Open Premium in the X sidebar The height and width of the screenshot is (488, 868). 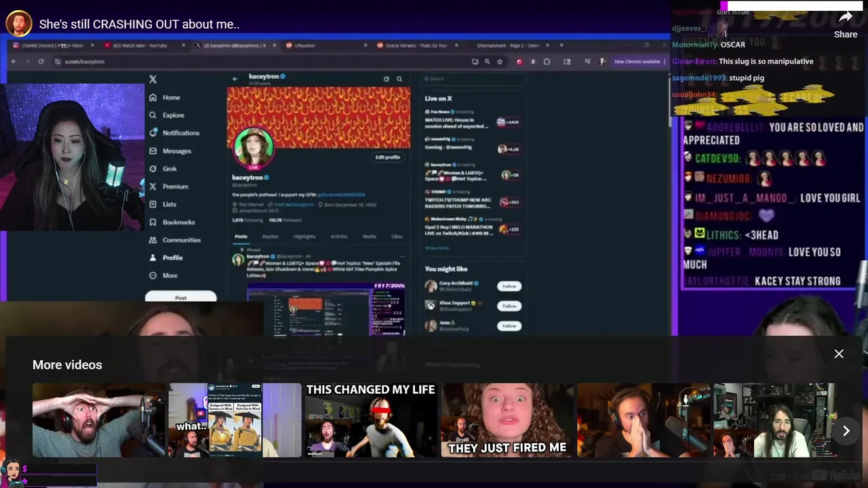coord(168,186)
